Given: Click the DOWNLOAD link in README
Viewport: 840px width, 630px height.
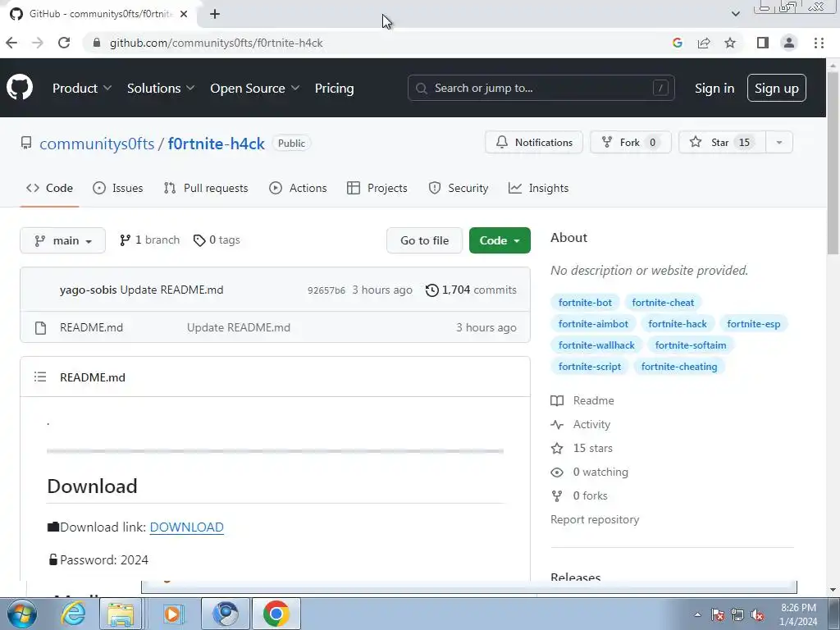Looking at the screenshot, I should [186, 527].
